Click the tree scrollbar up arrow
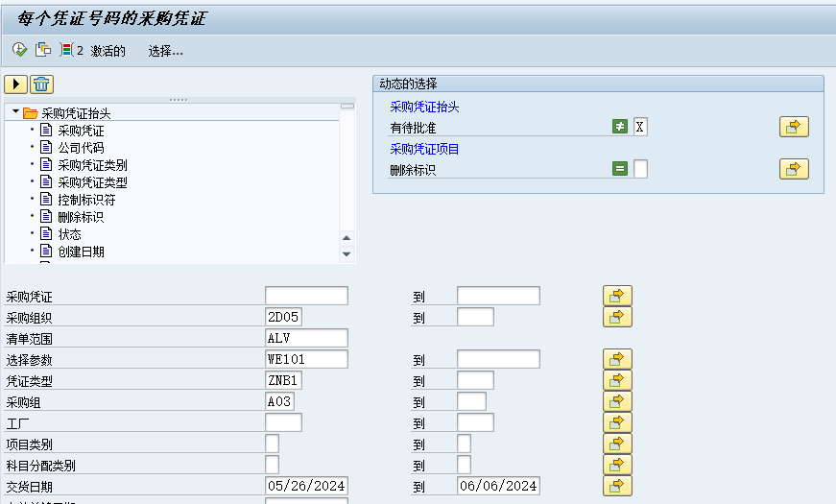Viewport: 836px width, 504px height. [x=346, y=238]
